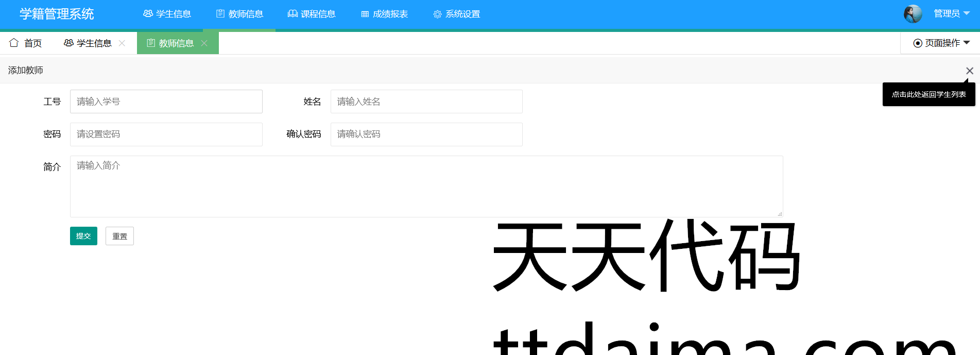Switch to the 首页 tab

(x=32, y=43)
